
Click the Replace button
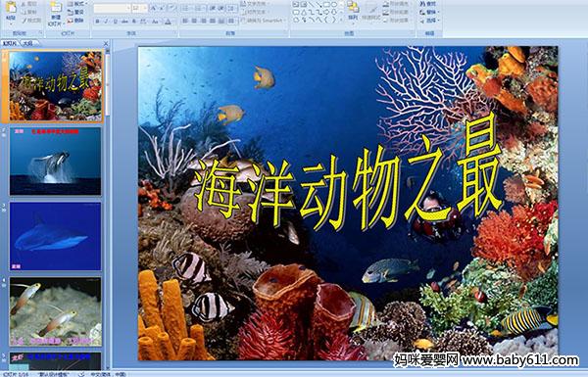[x=430, y=12]
